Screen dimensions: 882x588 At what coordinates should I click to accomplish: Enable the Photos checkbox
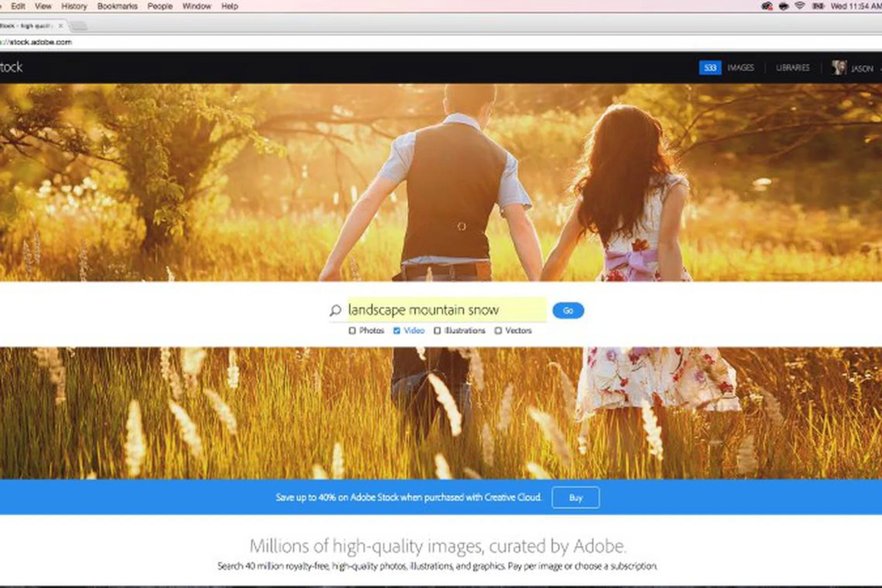[x=352, y=331]
